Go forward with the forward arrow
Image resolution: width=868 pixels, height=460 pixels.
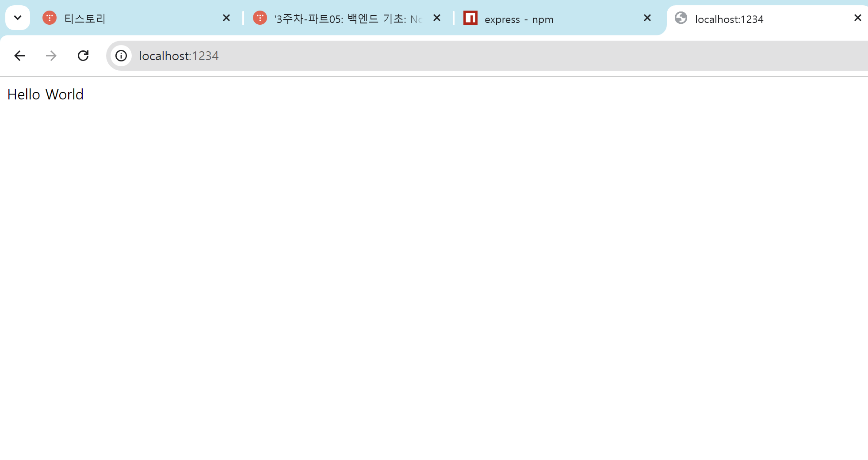pyautogui.click(x=51, y=56)
